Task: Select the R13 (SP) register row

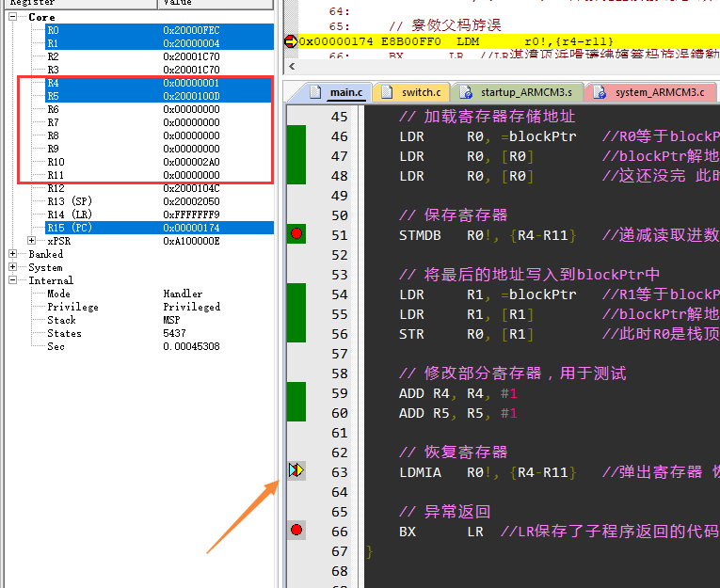Action: click(159, 201)
